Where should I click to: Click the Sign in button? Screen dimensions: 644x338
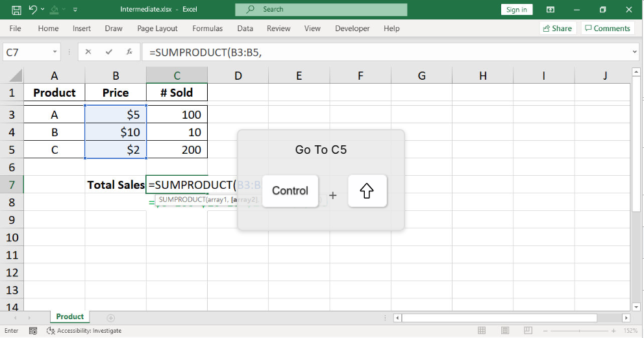[x=516, y=10]
